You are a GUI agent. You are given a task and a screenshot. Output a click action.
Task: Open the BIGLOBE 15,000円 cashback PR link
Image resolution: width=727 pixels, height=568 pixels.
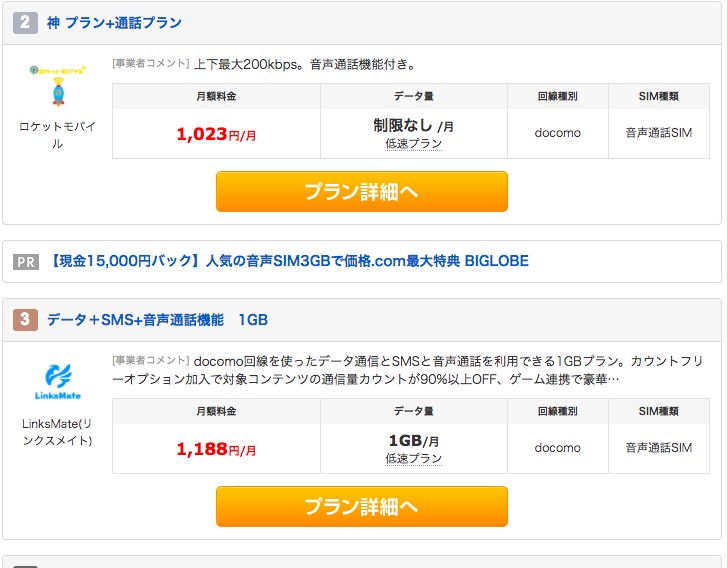(288, 262)
